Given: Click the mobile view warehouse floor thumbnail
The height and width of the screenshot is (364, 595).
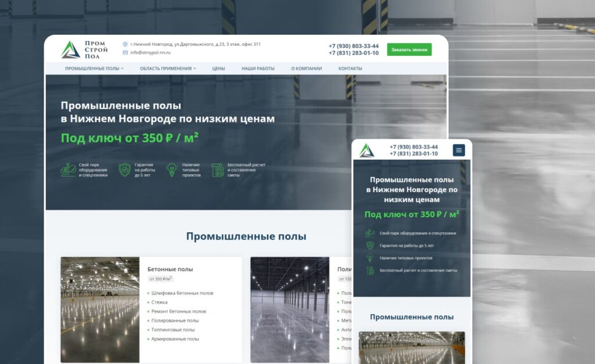Looking at the screenshot, I should 412,348.
